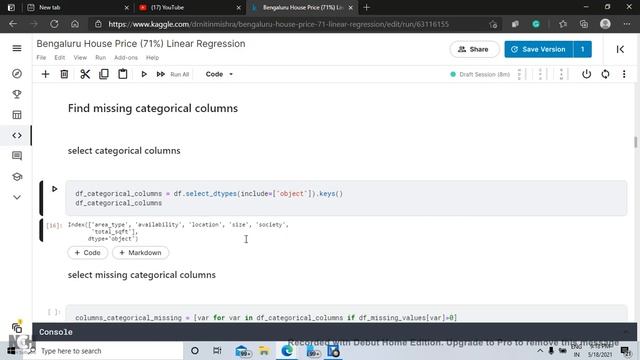Screen dimensions: 640x360
Task: Click the notebook title text
Action: 141,44
